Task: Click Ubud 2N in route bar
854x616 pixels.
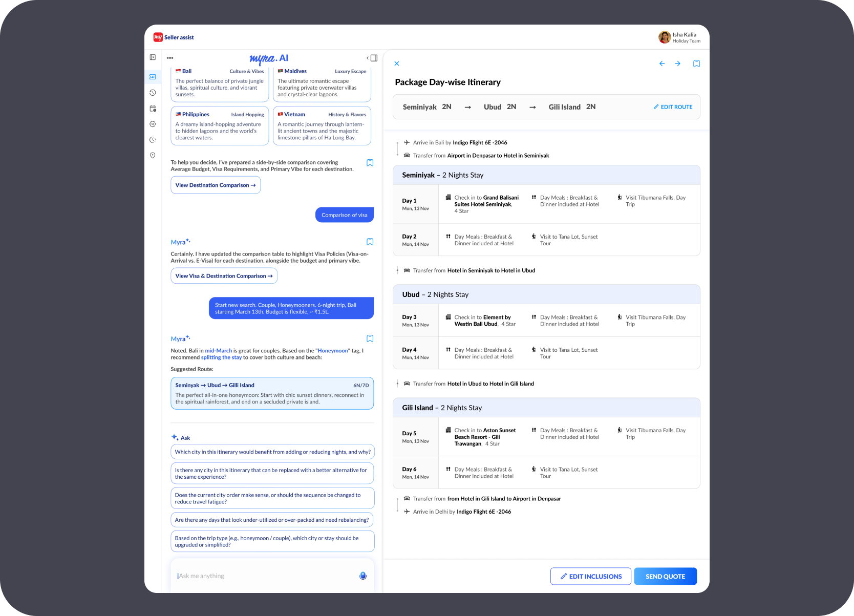Action: click(500, 107)
